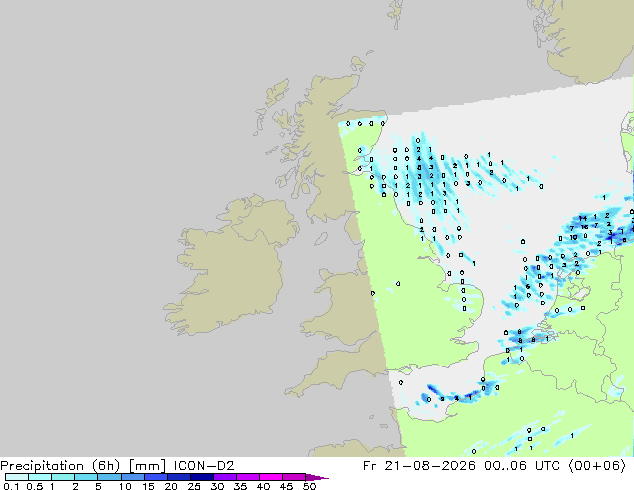
Task: Click the 1–2 mm legend color box
Action: coord(63,477)
